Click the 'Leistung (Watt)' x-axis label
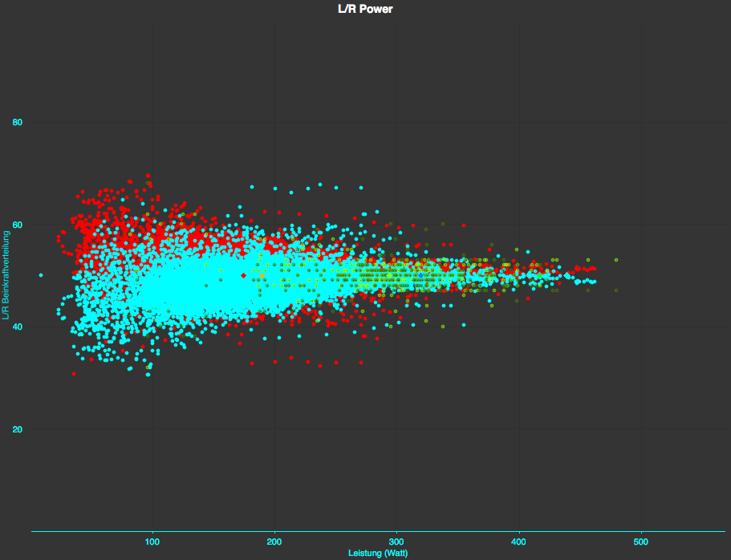The image size is (731, 560). [x=378, y=553]
